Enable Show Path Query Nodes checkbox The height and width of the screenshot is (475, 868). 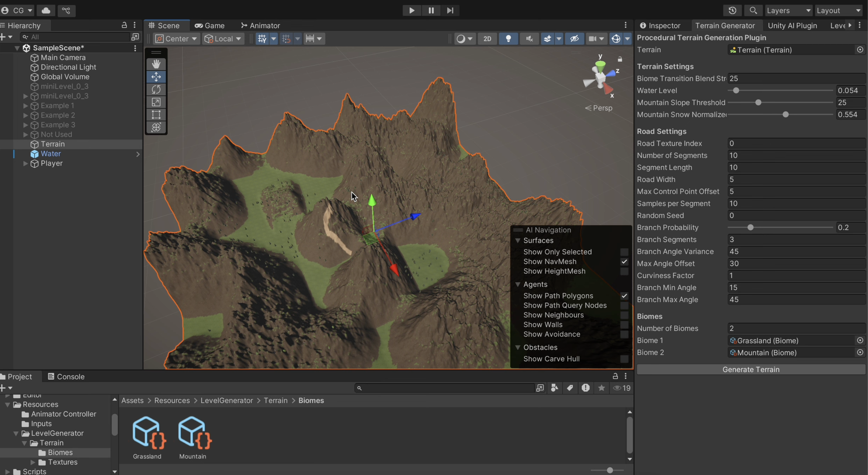624,305
